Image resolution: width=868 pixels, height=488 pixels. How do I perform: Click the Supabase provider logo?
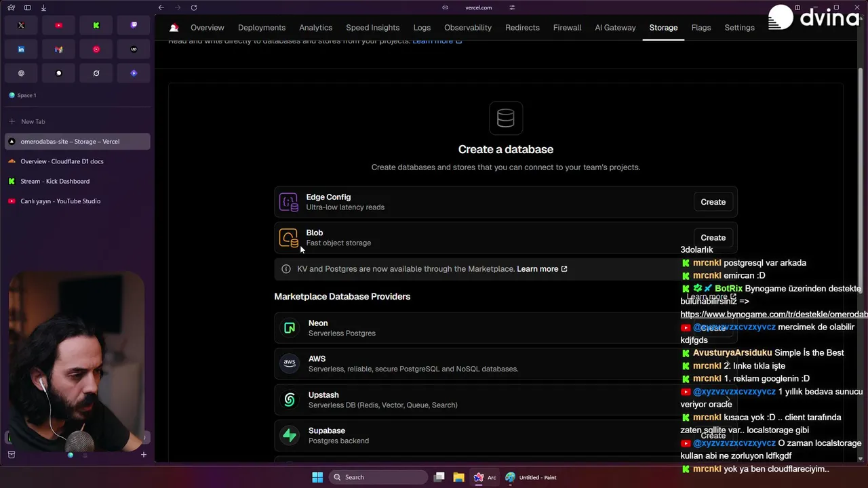click(x=290, y=435)
